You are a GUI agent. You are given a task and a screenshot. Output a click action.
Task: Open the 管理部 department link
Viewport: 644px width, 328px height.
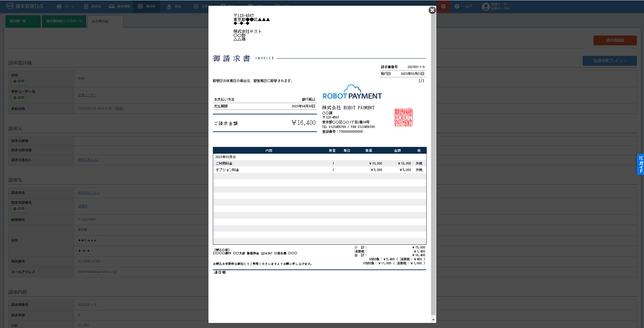(x=82, y=206)
